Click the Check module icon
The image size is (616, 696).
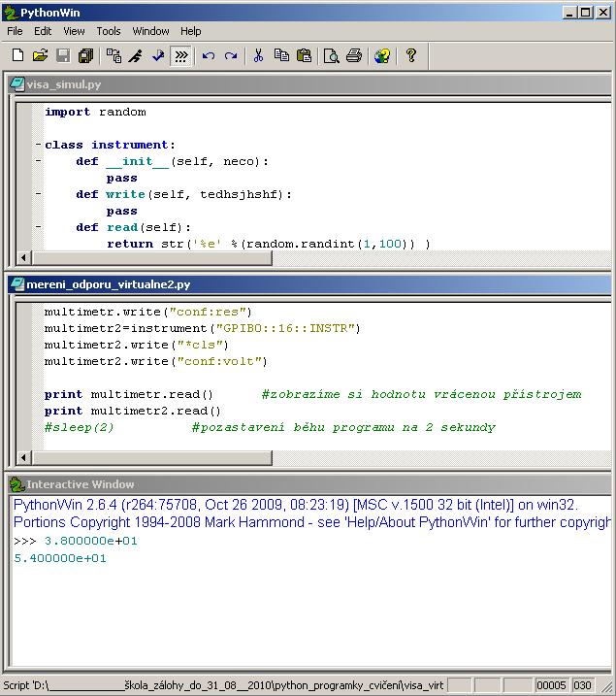[158, 55]
